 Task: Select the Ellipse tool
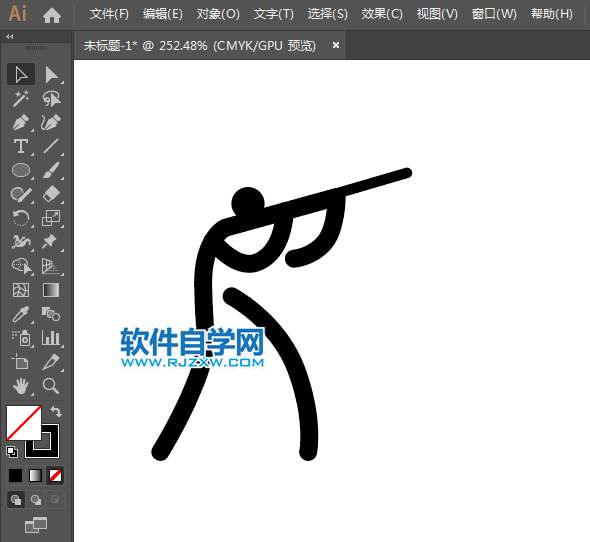[21, 170]
